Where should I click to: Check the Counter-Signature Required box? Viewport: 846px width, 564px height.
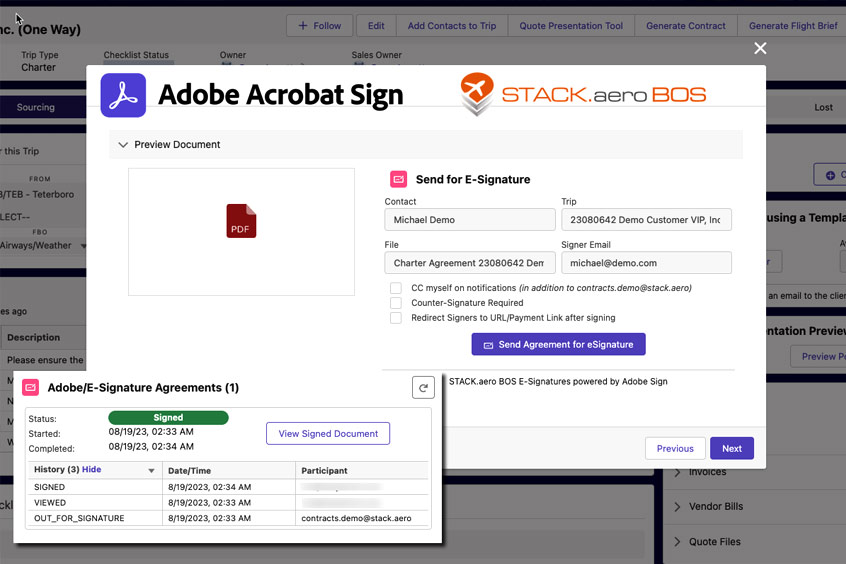(x=395, y=303)
